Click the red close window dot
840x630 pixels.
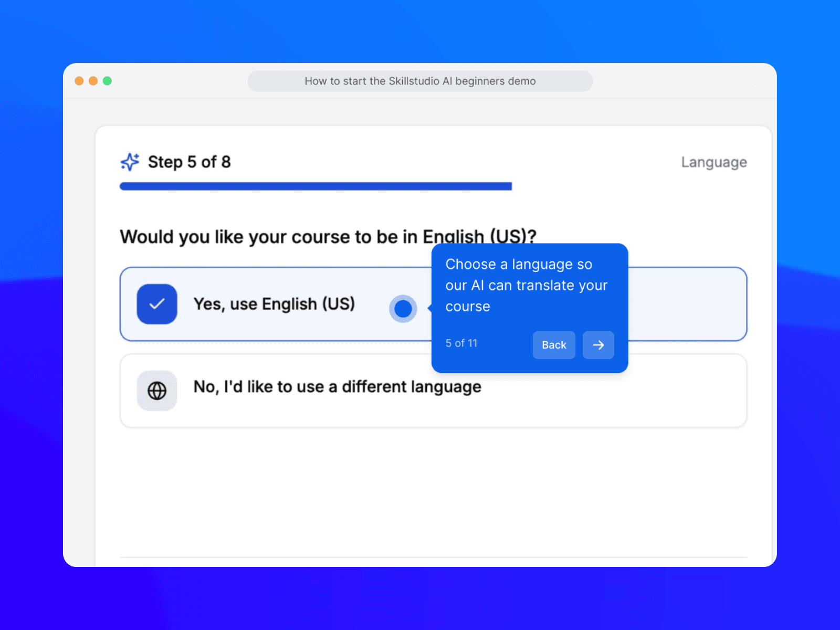click(79, 81)
